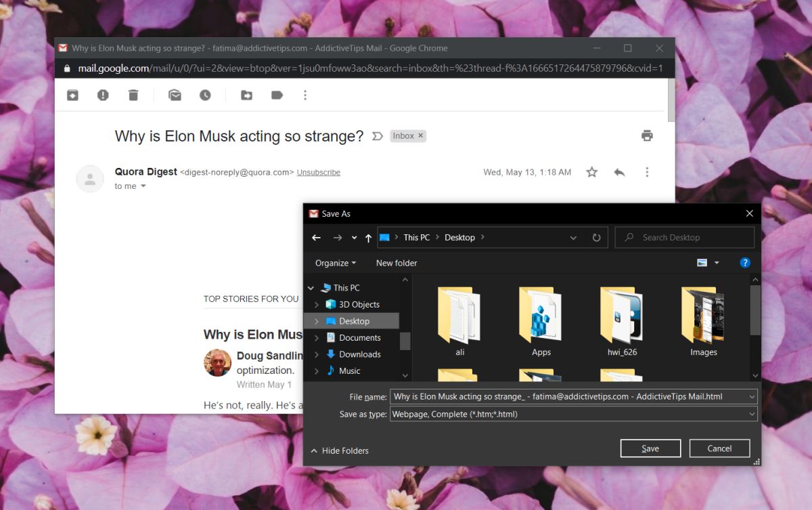Close the Save As dialog
The width and height of the screenshot is (812, 510).
coord(749,213)
